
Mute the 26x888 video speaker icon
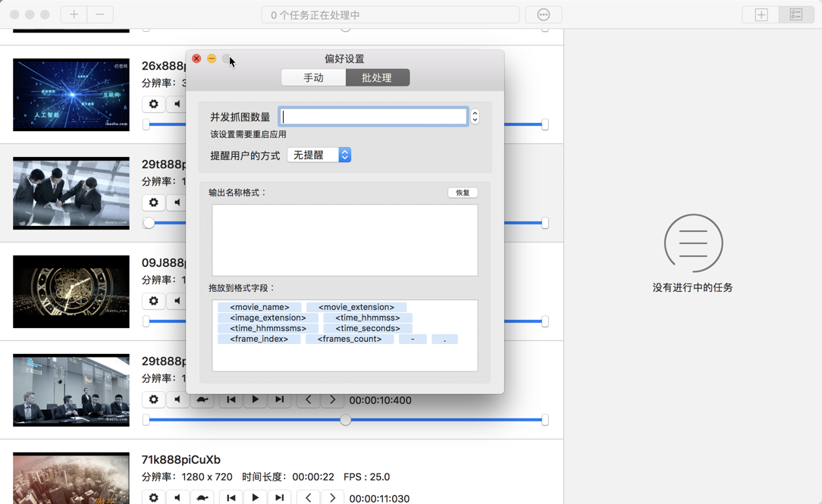point(177,104)
